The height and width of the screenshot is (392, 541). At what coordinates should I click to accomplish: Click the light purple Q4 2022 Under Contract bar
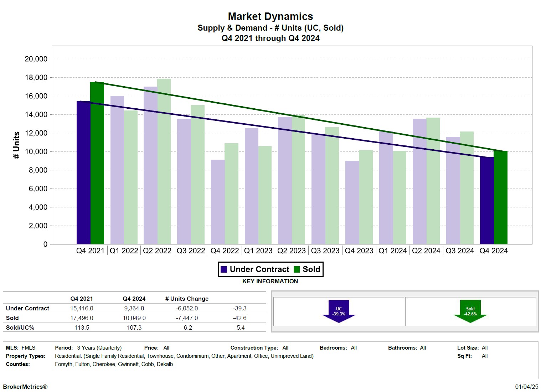218,202
